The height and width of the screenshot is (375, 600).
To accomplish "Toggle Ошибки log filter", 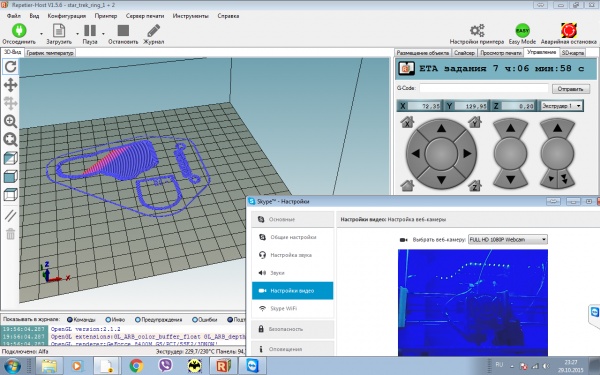I will point(205,320).
